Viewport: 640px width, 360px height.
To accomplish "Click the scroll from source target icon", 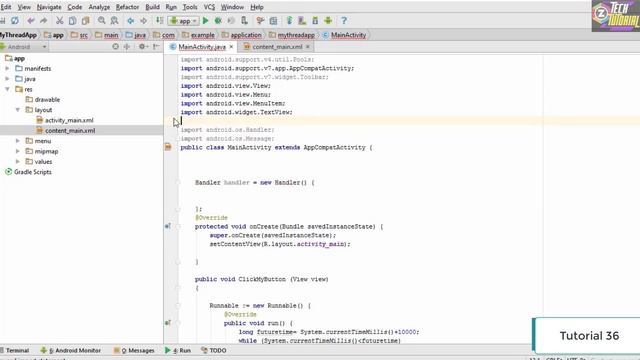I will (x=116, y=47).
